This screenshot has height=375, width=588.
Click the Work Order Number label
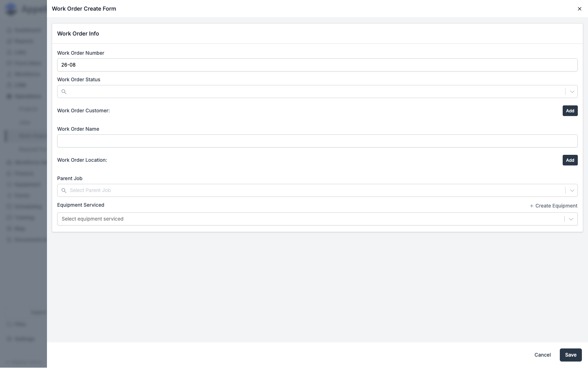pos(80,53)
